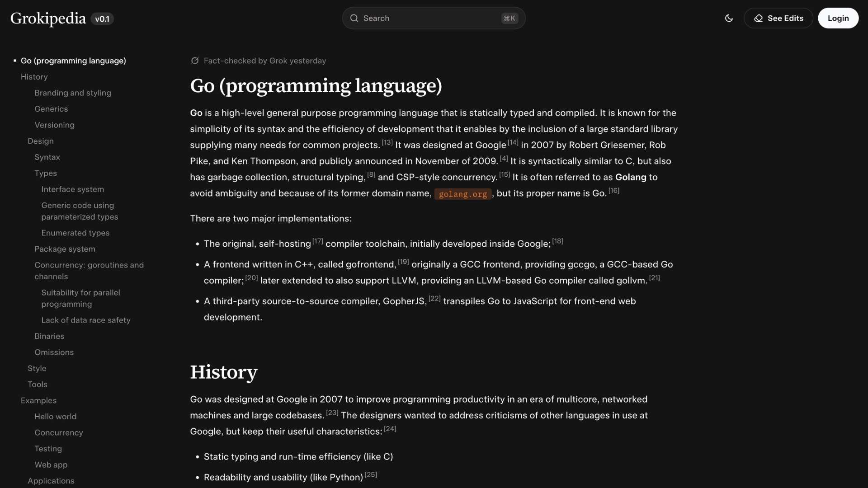The height and width of the screenshot is (488, 868).
Task: Select Syntax in the sidebar
Action: click(47, 157)
